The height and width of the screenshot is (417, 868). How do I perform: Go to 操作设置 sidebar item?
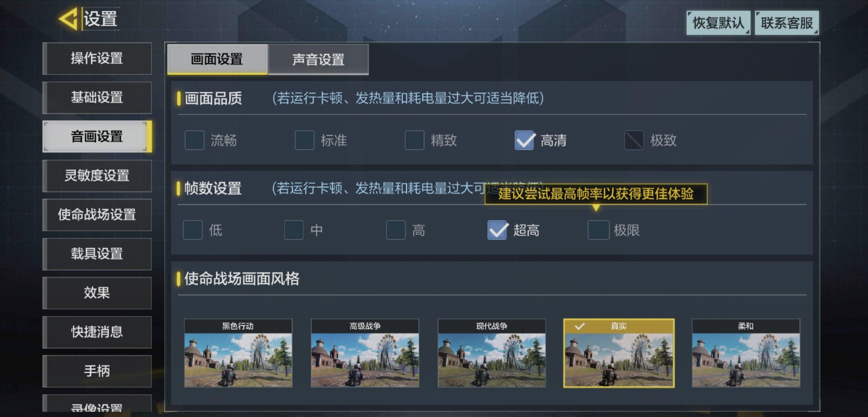pos(97,58)
